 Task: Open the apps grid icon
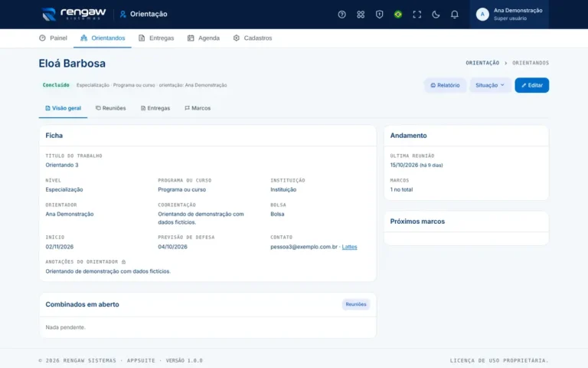click(361, 15)
